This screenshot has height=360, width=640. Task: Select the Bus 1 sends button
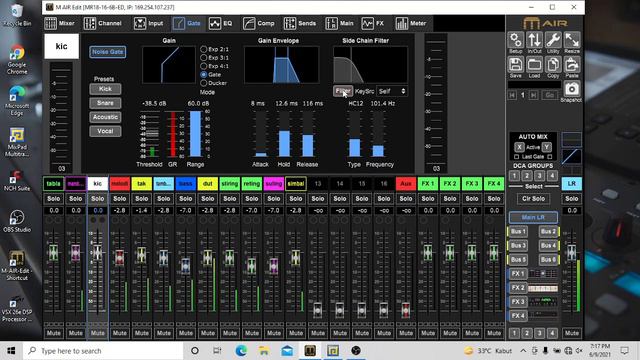pyautogui.click(x=518, y=232)
